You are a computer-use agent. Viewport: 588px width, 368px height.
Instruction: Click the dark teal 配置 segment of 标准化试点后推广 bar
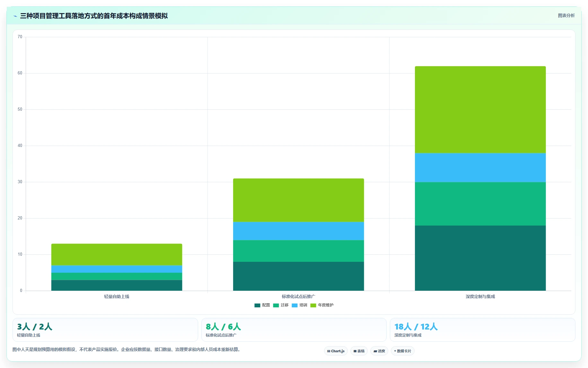[x=298, y=276]
